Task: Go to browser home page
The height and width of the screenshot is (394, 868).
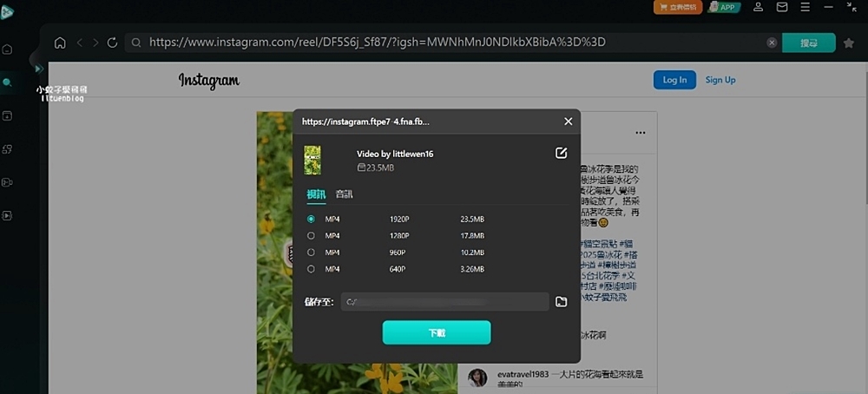Action: (x=60, y=43)
